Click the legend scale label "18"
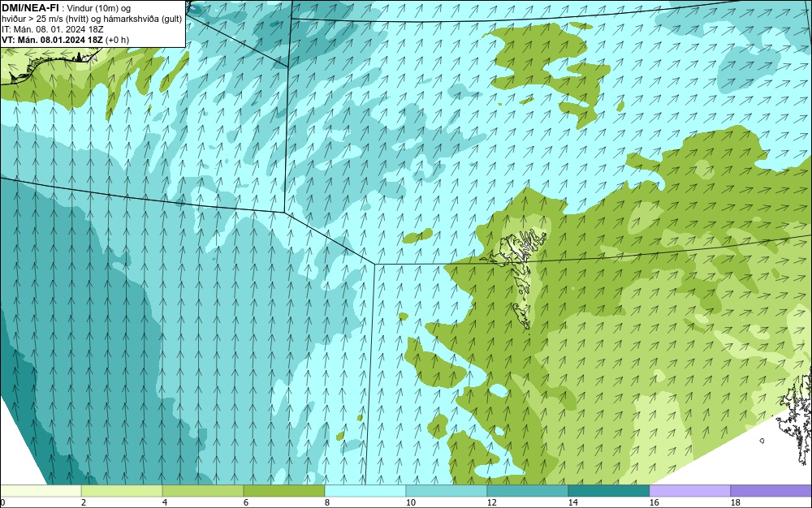 736,502
